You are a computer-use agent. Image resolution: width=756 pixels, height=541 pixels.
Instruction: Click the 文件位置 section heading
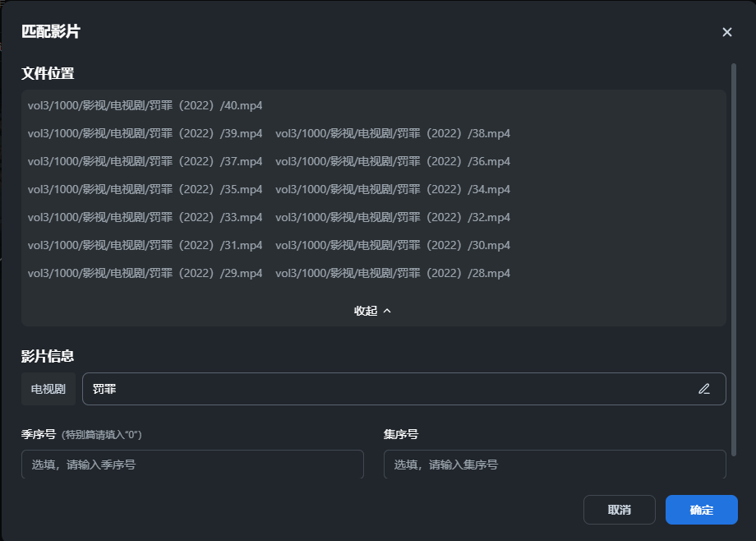click(43, 73)
